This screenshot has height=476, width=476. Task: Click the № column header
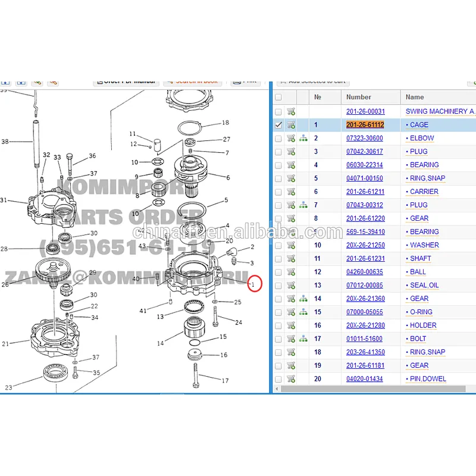click(318, 97)
